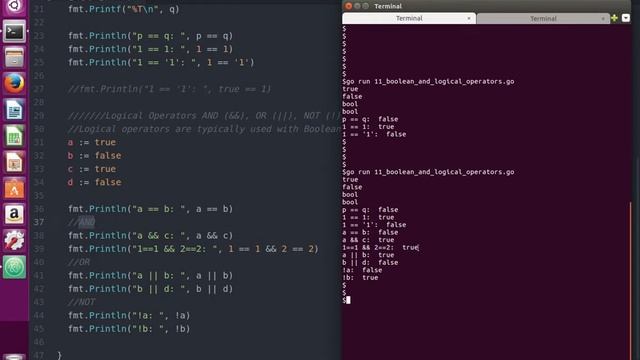Open Ubuntu Software Center from the dock
The height and width of the screenshot is (360, 640).
(x=14, y=188)
